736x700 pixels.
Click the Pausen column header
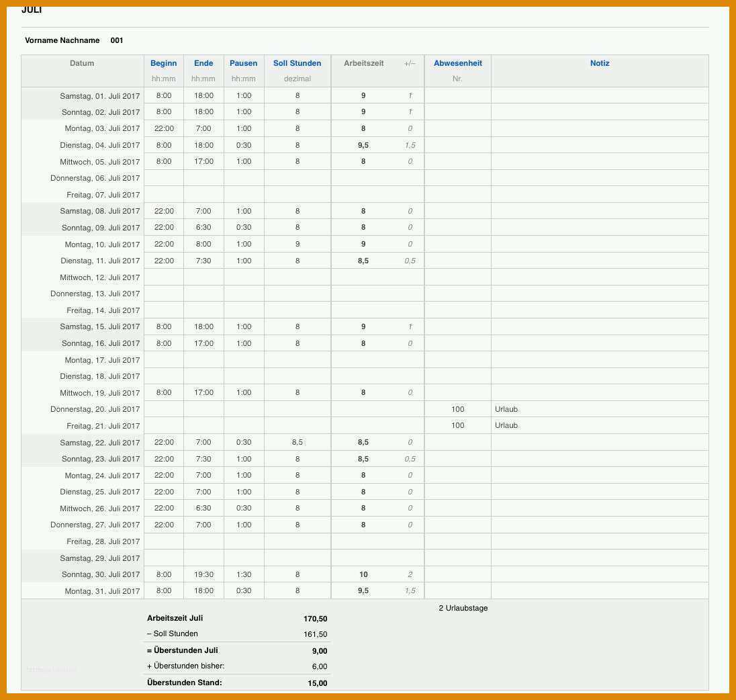tap(243, 63)
